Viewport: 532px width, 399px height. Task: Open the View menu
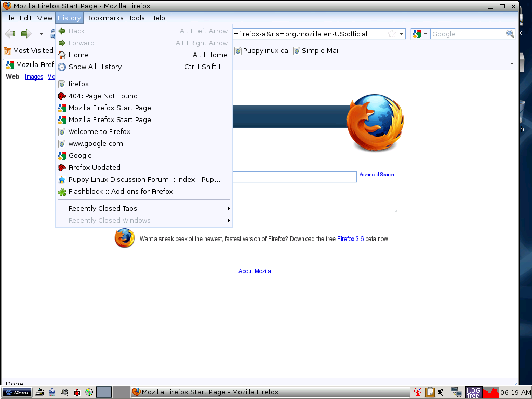pos(45,18)
